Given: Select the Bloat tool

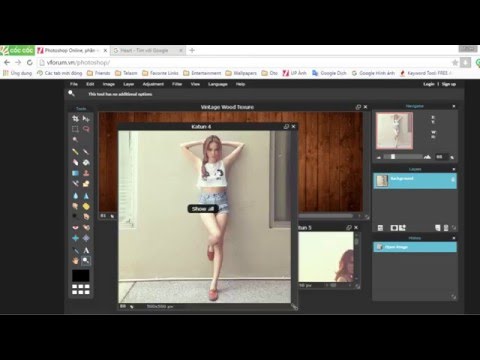Looking at the screenshot, I should (x=75, y=238).
